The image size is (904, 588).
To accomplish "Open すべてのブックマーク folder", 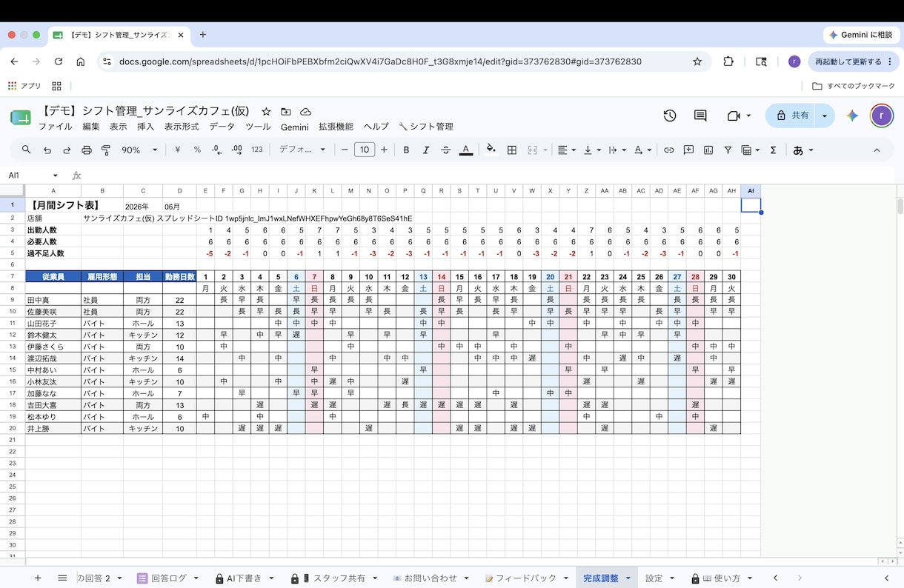I will (x=854, y=86).
